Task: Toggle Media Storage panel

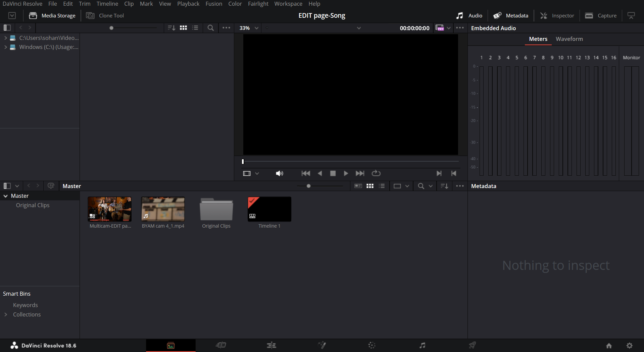Action: (x=52, y=15)
